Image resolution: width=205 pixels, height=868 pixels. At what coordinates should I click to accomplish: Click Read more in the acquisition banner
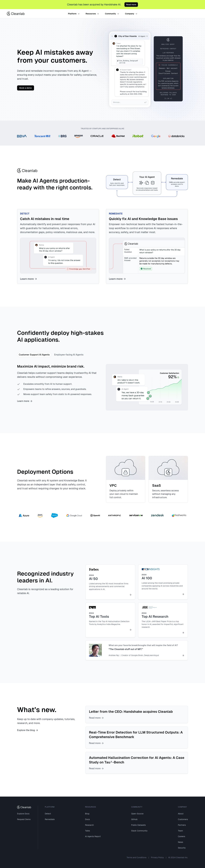(x=131, y=4)
